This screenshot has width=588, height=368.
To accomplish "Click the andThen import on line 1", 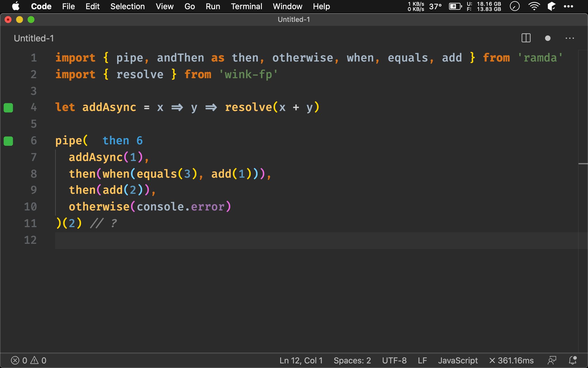I will point(180,58).
